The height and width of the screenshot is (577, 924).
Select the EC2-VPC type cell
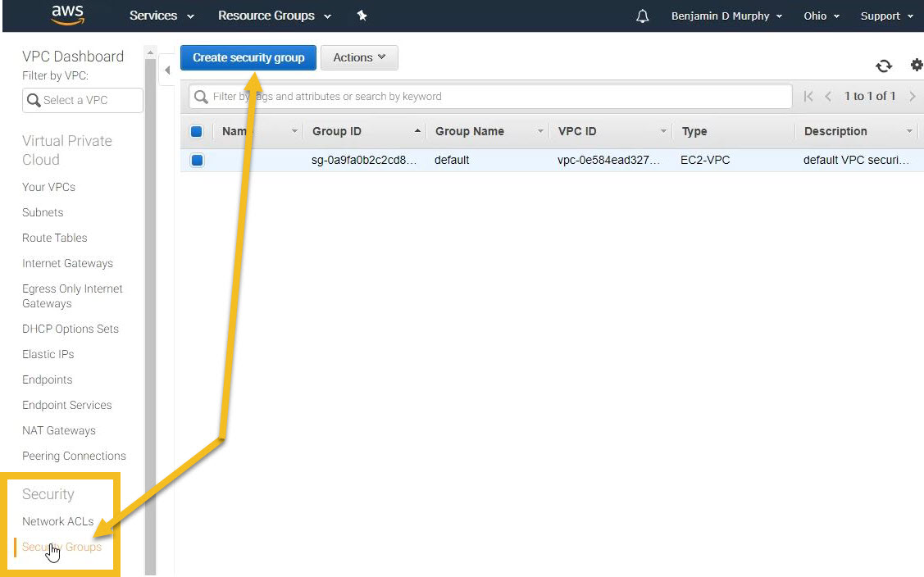[705, 160]
